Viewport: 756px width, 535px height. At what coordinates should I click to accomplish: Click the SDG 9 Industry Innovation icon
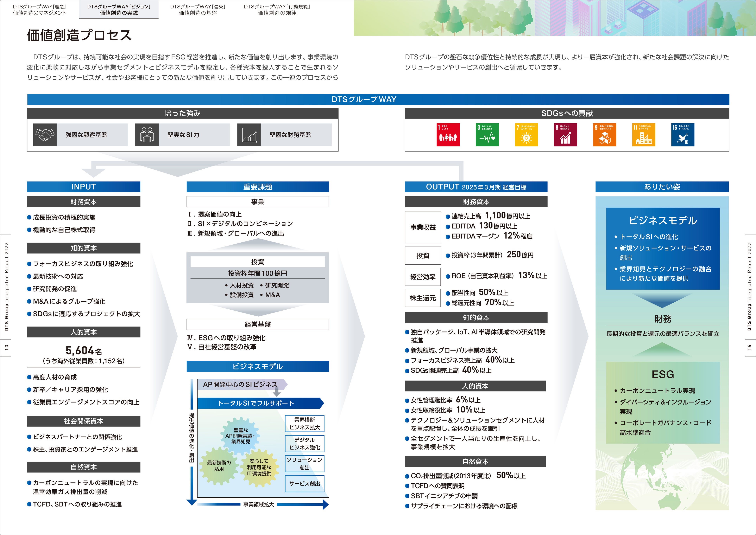click(605, 135)
